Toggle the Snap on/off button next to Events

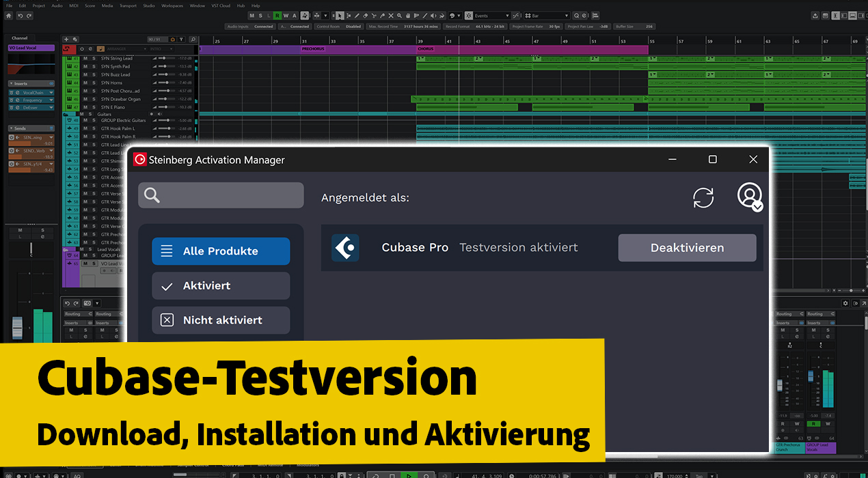469,16
